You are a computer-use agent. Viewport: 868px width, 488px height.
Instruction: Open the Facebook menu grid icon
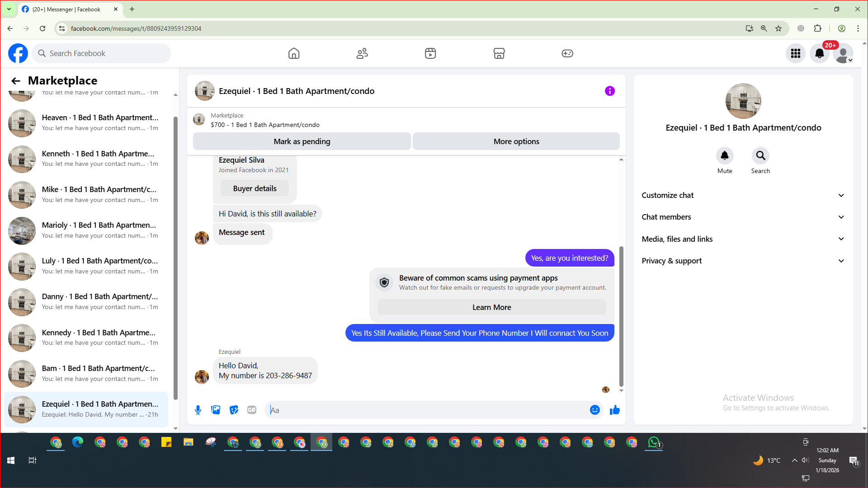pyautogui.click(x=796, y=53)
